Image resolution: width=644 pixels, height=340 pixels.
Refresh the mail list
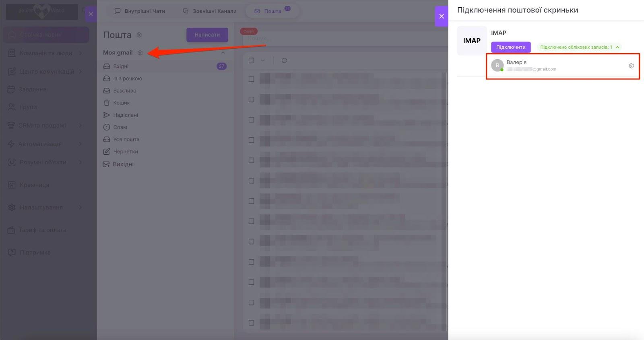(284, 60)
